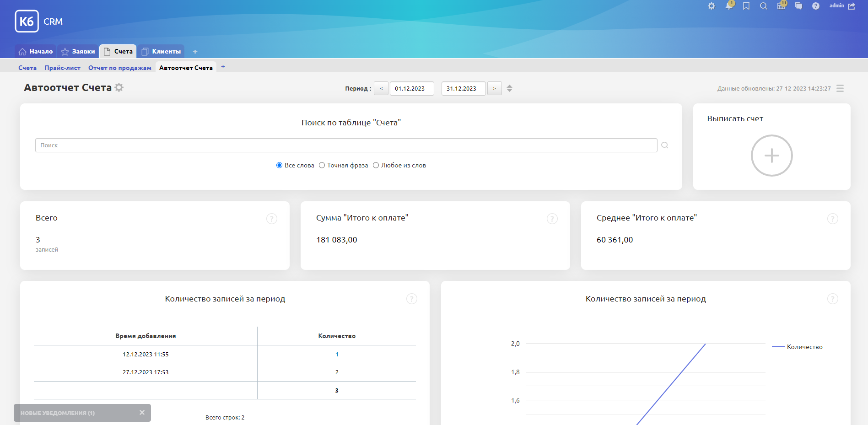This screenshot has width=868, height=425.
Task: Switch to Счета sub-tab
Action: tap(27, 68)
